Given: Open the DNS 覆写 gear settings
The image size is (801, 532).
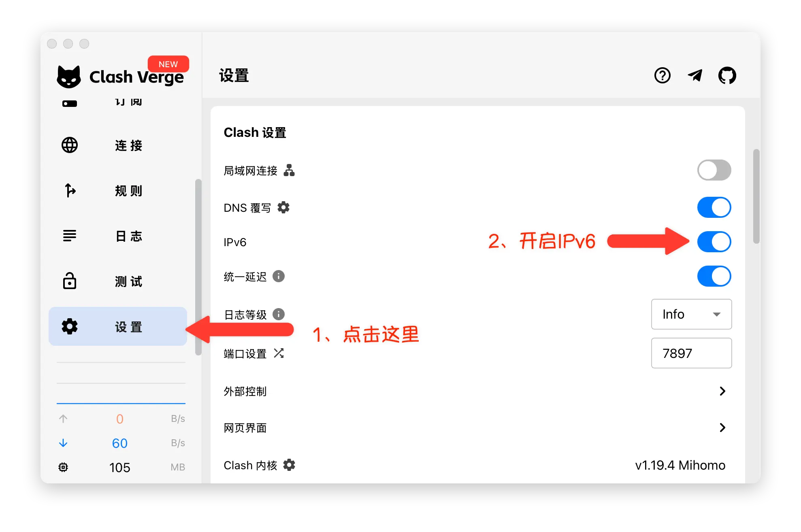Looking at the screenshot, I should coord(283,207).
